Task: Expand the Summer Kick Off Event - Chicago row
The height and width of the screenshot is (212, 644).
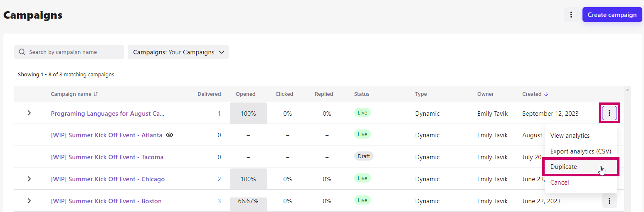Action: (x=29, y=179)
